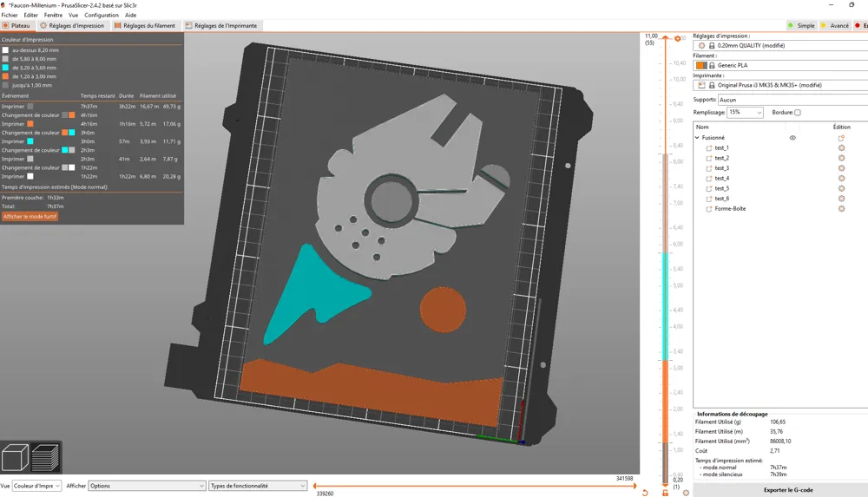Image resolution: width=868 pixels, height=497 pixels.
Task: Click the reset horizontal slider arrow icon
Action: coord(645,493)
